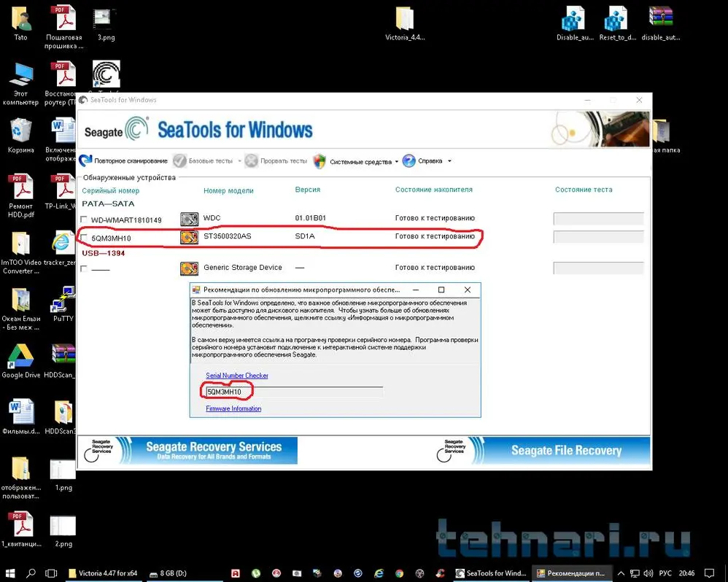Open the Disable_au... registry file icon
Screen dimensions: 728x582
575,23
